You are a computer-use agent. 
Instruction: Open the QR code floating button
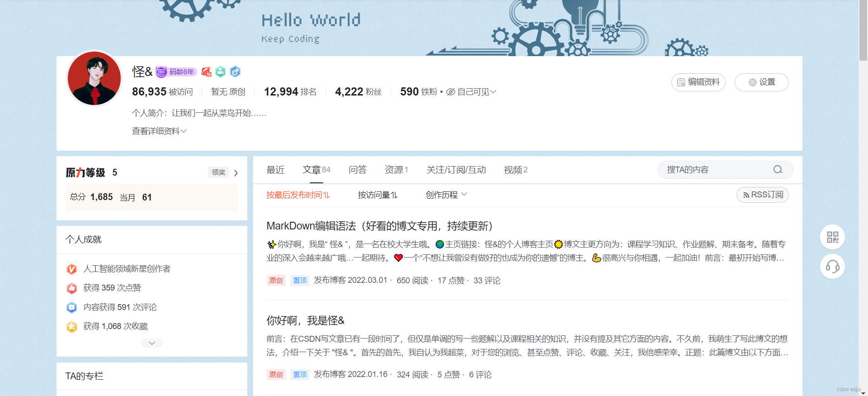pyautogui.click(x=833, y=237)
